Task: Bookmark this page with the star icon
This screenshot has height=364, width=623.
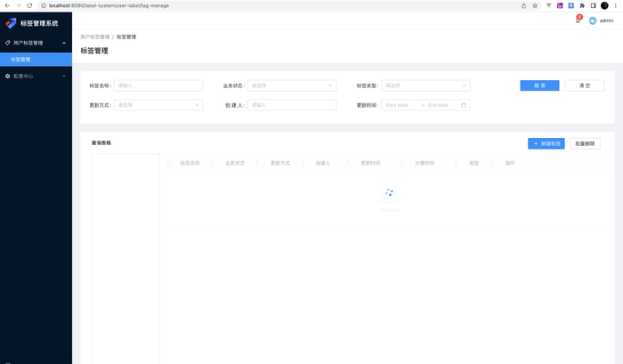Action: tap(535, 5)
